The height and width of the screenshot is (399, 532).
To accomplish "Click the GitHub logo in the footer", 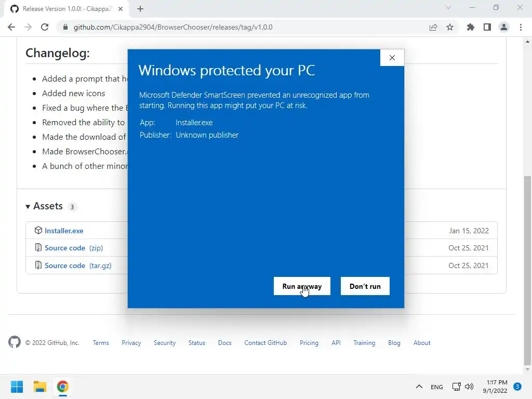I will (x=15, y=342).
